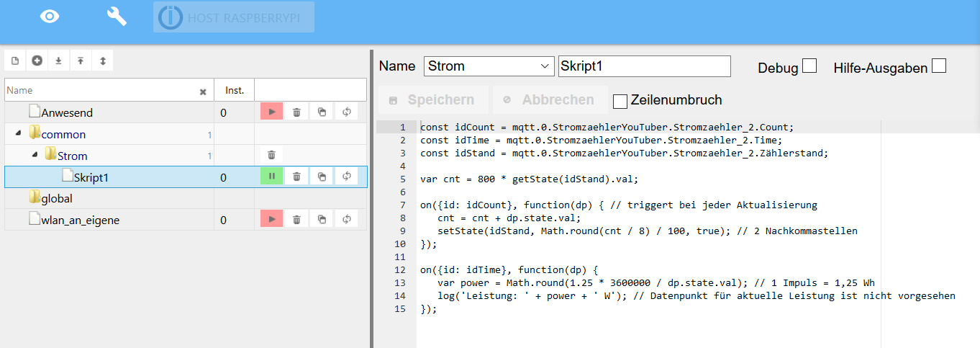This screenshot has width=980, height=348.
Task: Collapse the Strom folder in tree
Action: pyautogui.click(x=35, y=156)
